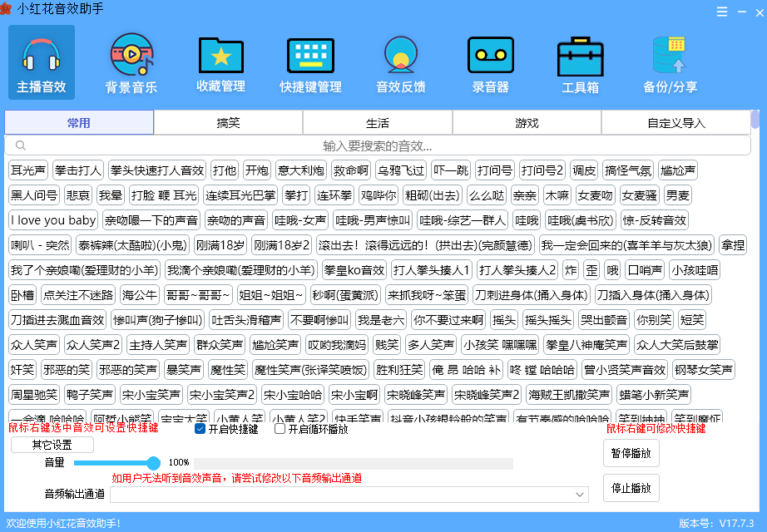Play the 意大利炮 sound effect
This screenshot has height=532, width=767.
coord(301,170)
